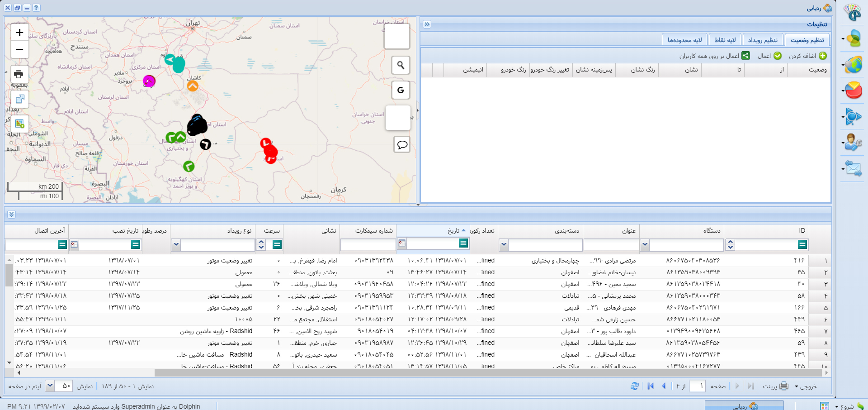Open the map in an external window
The image size is (868, 410).
click(x=20, y=99)
